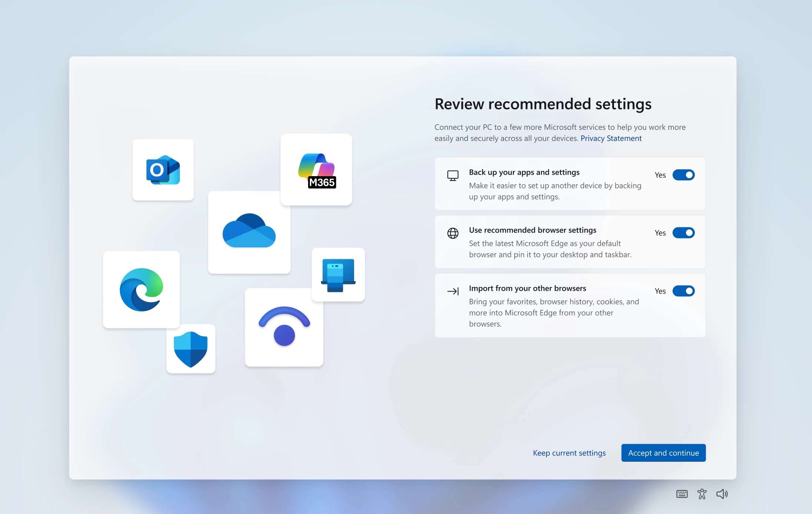The image size is (812, 514).
Task: Disable backing up your apps and settings
Action: click(x=683, y=175)
